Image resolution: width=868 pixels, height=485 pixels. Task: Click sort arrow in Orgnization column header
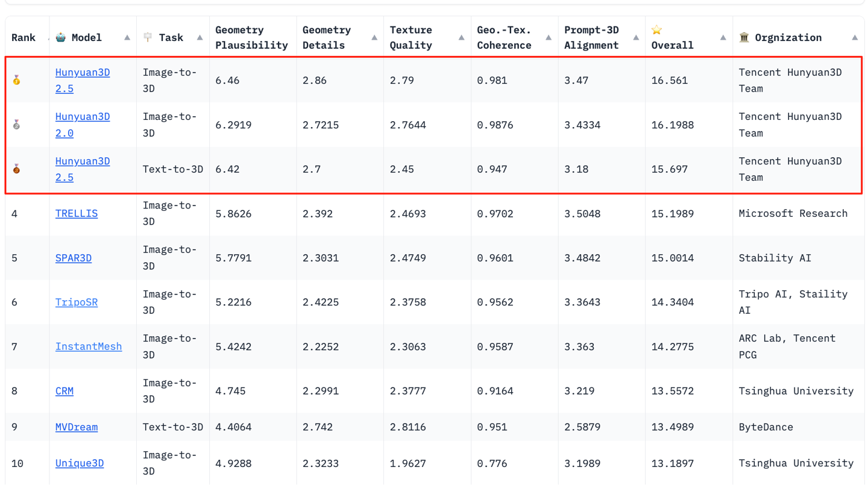coord(855,37)
